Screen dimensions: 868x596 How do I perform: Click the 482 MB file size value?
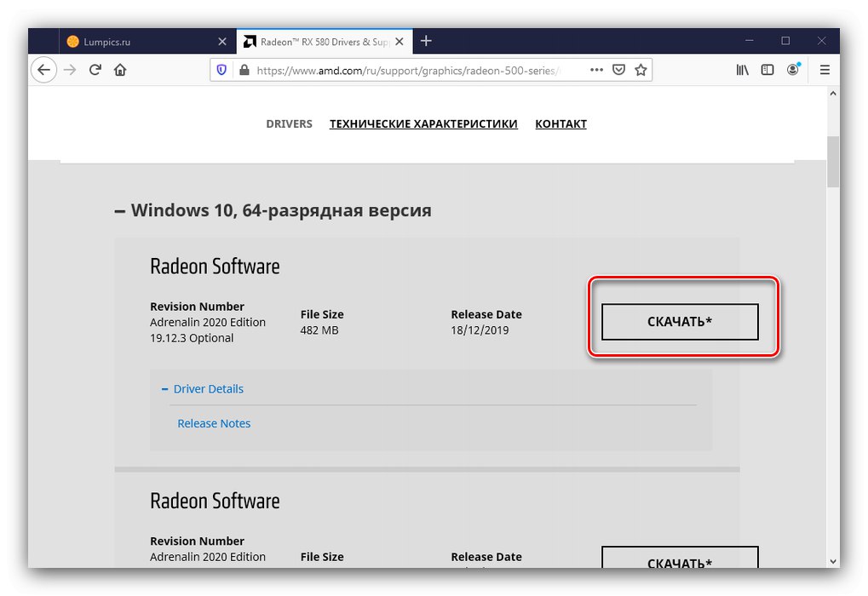coord(319,330)
